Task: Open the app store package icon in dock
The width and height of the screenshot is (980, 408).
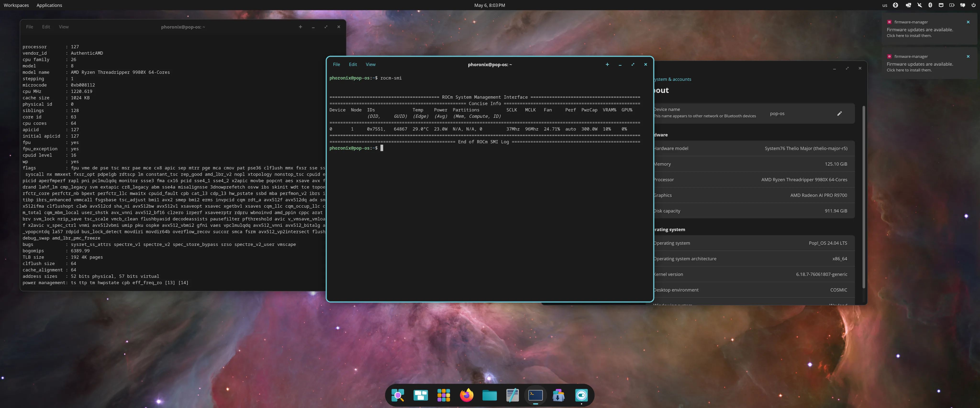Action: coord(558,395)
